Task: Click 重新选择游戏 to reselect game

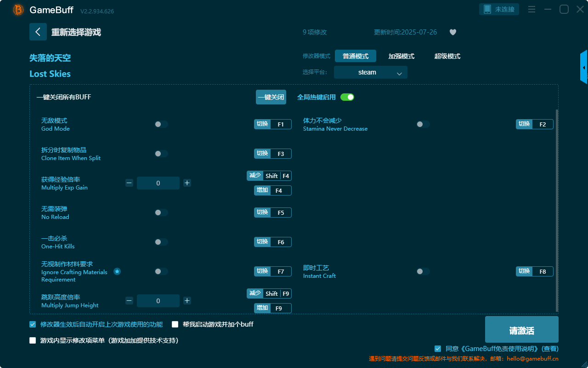Action: [x=76, y=32]
